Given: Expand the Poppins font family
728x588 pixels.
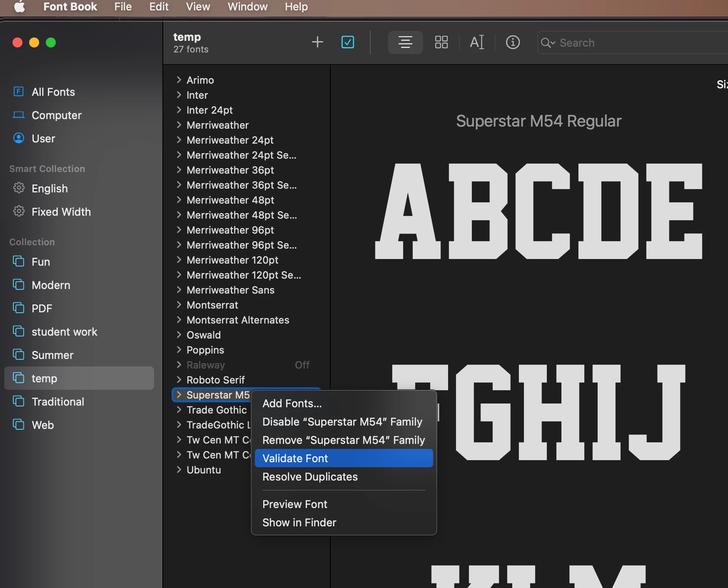Looking at the screenshot, I should tap(179, 350).
